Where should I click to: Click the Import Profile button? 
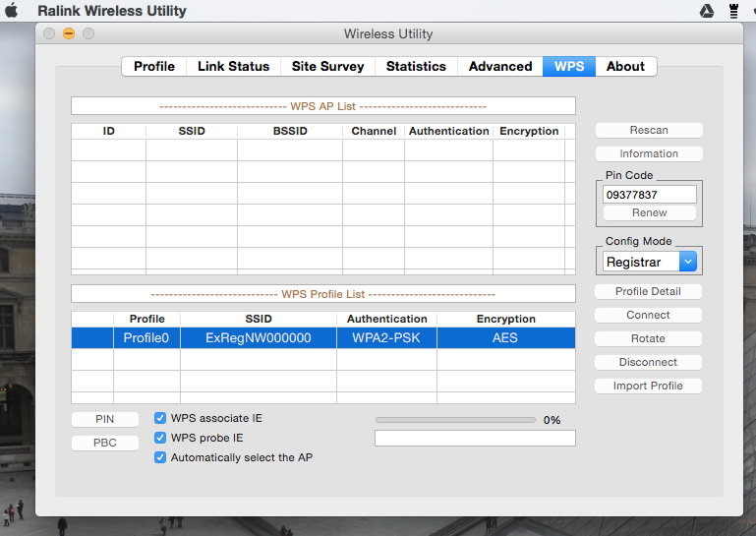tap(648, 386)
